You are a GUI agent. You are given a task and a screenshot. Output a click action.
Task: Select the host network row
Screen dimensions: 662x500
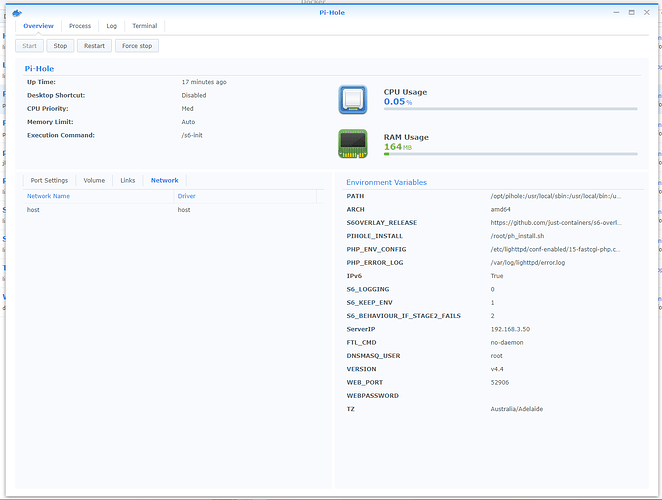coord(170,210)
